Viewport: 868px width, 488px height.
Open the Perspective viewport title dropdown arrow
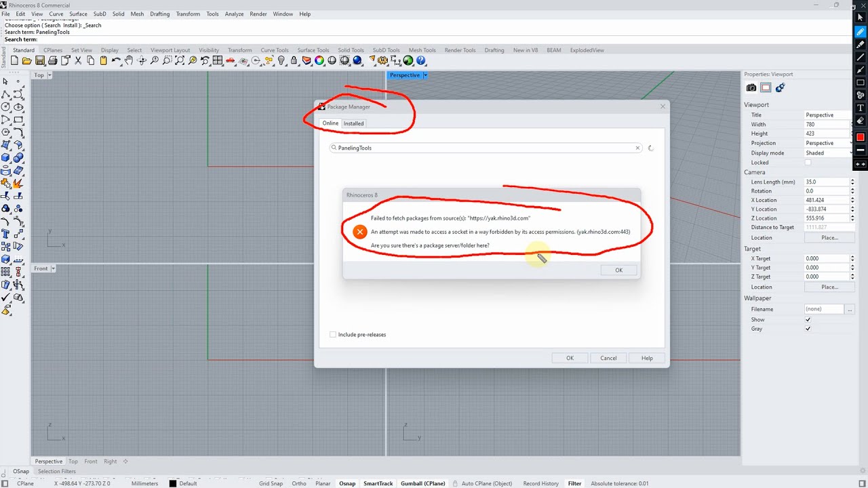(x=425, y=75)
